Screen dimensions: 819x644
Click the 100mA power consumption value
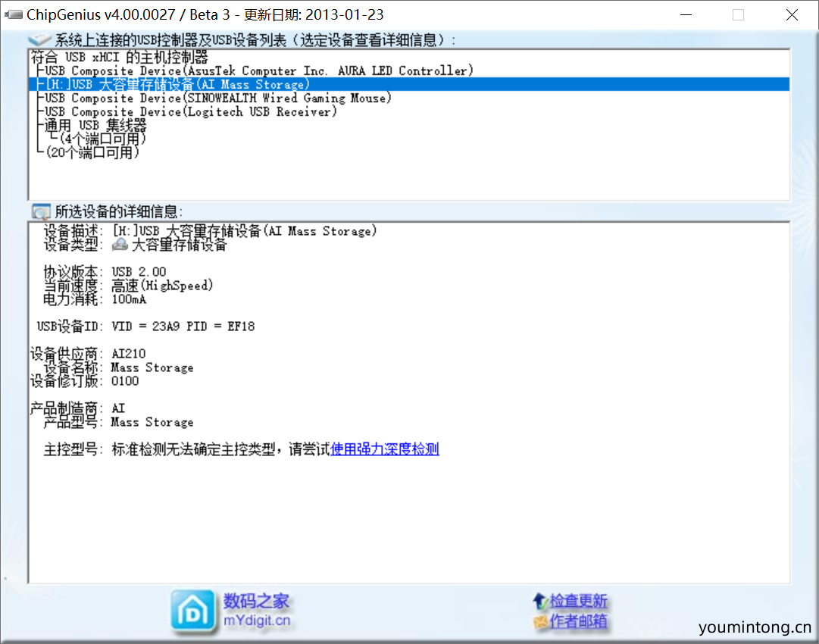tap(129, 299)
